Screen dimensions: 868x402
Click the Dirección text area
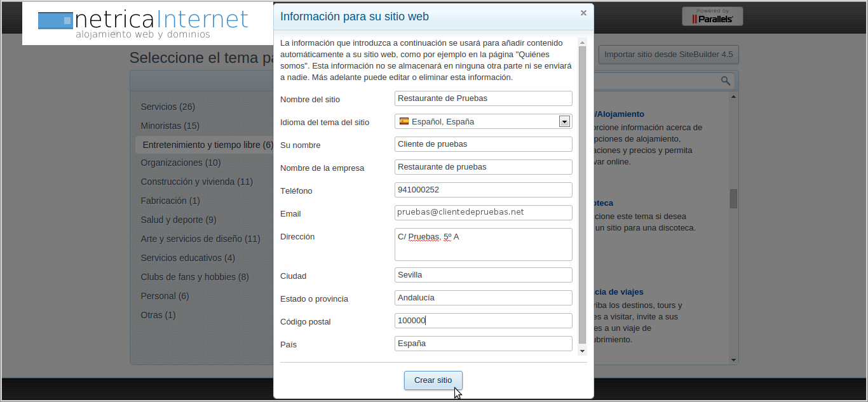pyautogui.click(x=484, y=245)
